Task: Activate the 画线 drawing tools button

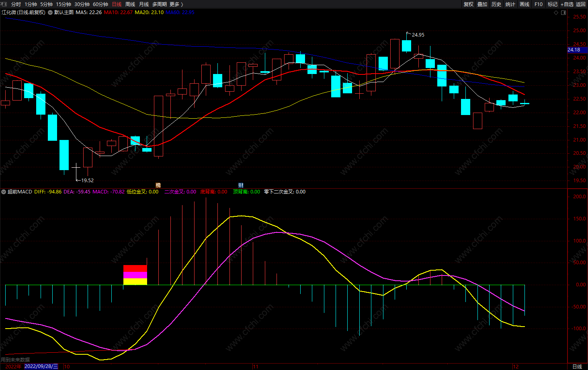Action: tap(524, 4)
